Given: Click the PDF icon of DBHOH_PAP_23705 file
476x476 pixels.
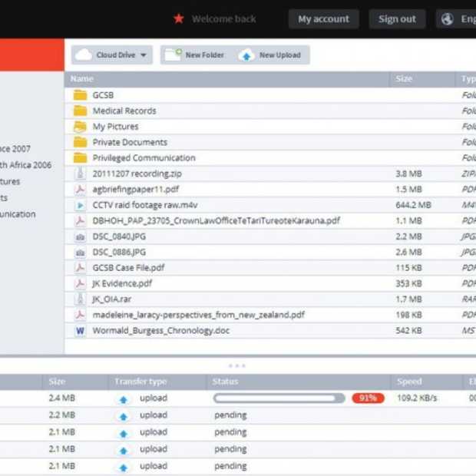Looking at the screenshot, I should (x=81, y=220).
